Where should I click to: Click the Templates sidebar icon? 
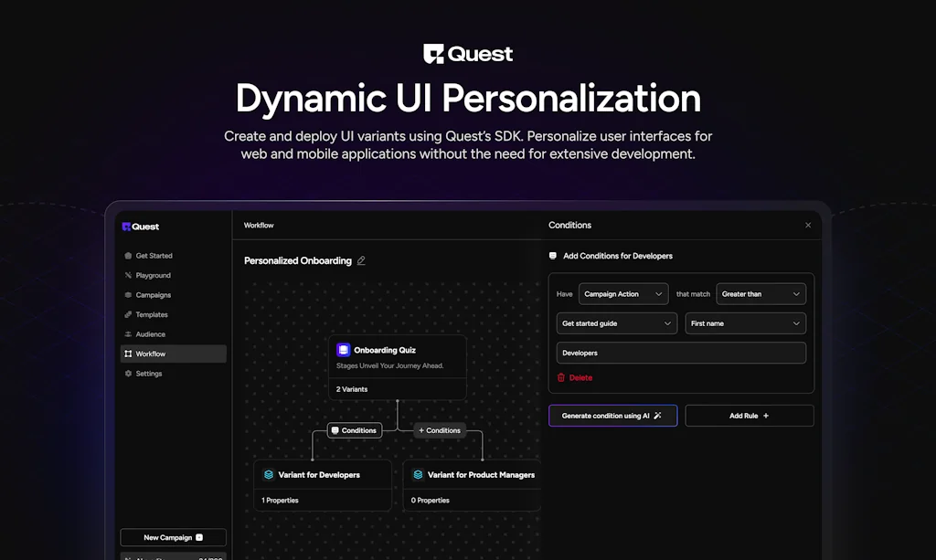pyautogui.click(x=129, y=314)
